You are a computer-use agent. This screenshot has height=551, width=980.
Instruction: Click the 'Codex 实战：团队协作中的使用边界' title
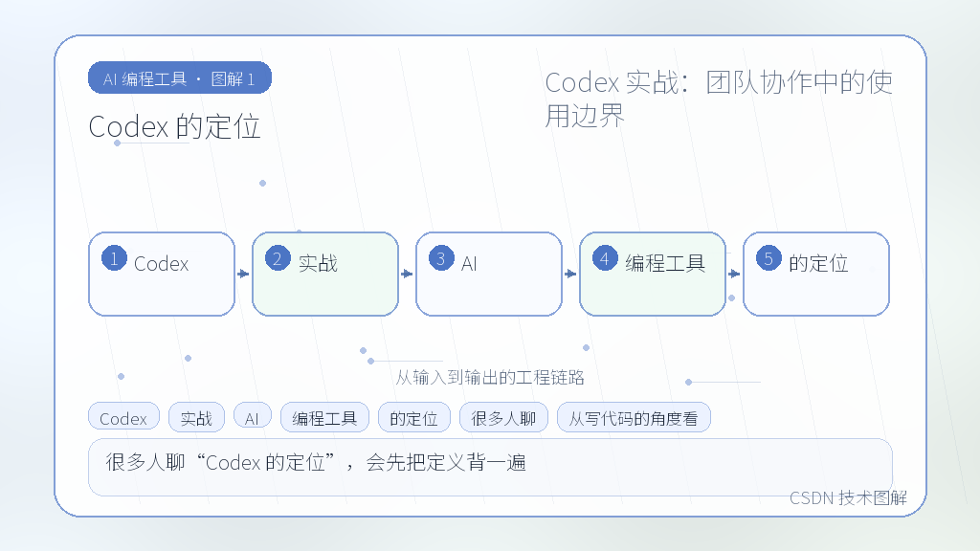719,99
